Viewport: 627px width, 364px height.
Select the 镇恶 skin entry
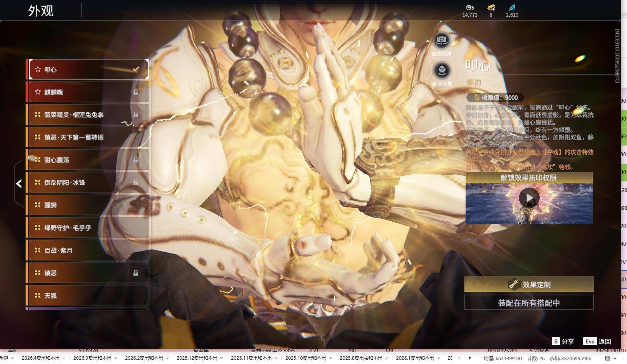88,273
